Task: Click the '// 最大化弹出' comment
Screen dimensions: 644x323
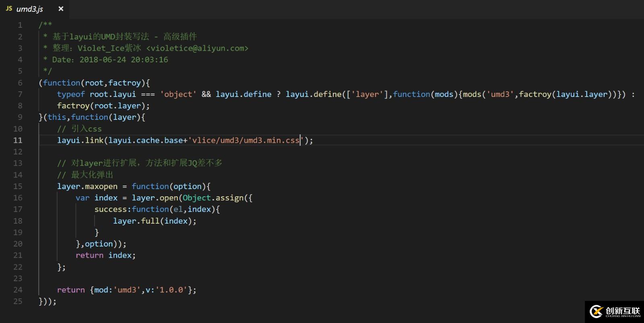Action: [85, 175]
